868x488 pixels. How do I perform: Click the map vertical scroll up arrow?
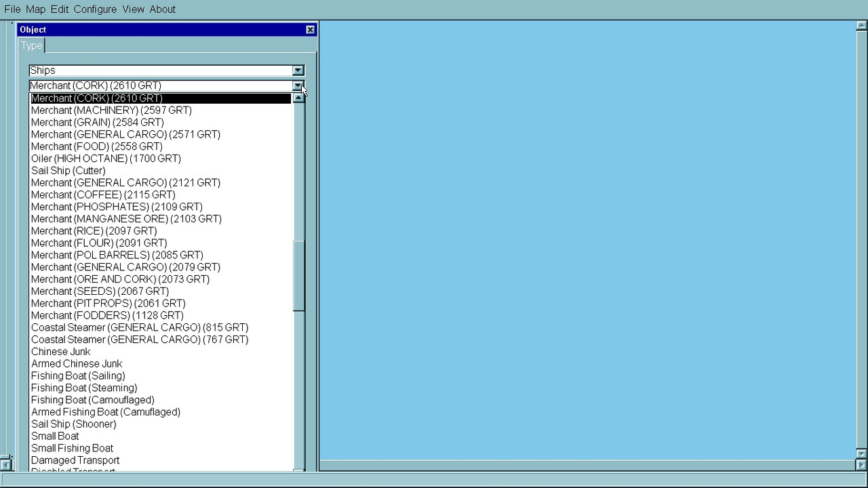point(862,26)
